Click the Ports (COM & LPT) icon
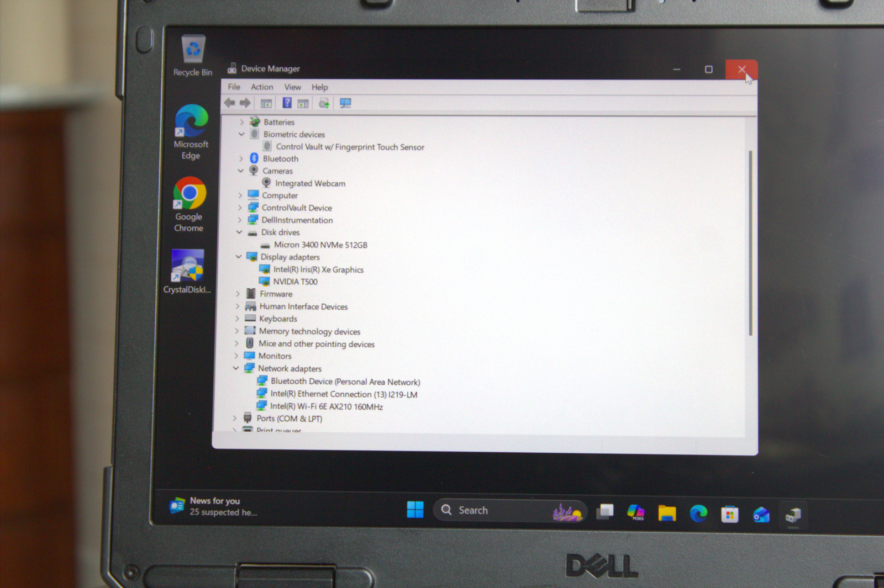884x588 pixels. 248,418
